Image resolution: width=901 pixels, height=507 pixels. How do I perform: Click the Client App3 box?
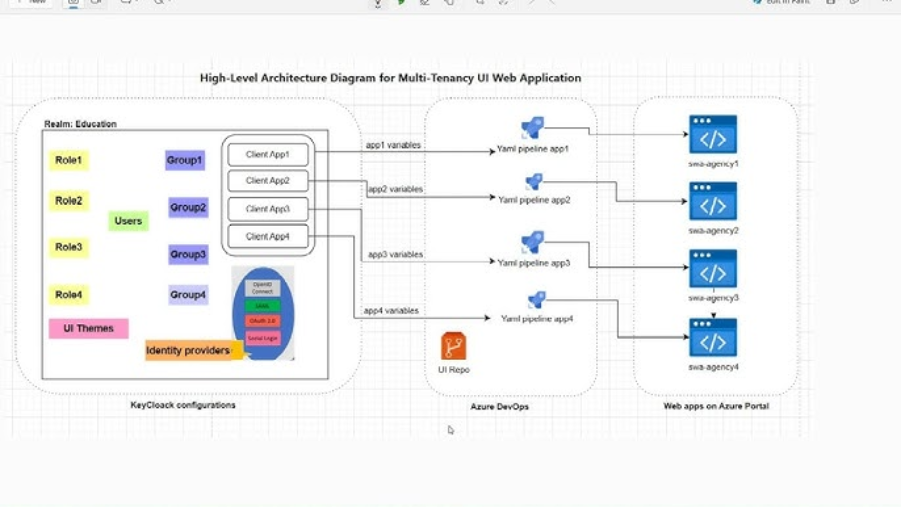[x=267, y=209]
